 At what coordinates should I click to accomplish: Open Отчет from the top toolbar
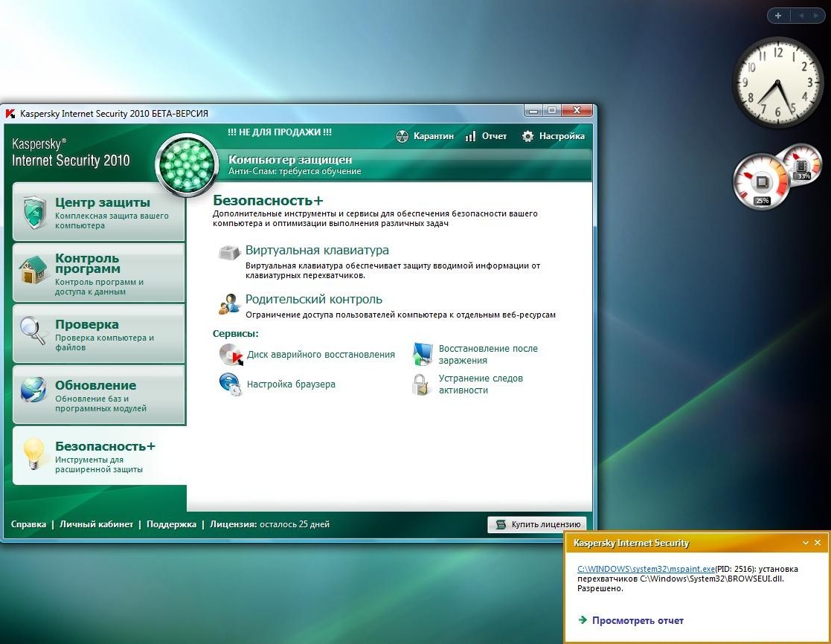click(x=486, y=137)
